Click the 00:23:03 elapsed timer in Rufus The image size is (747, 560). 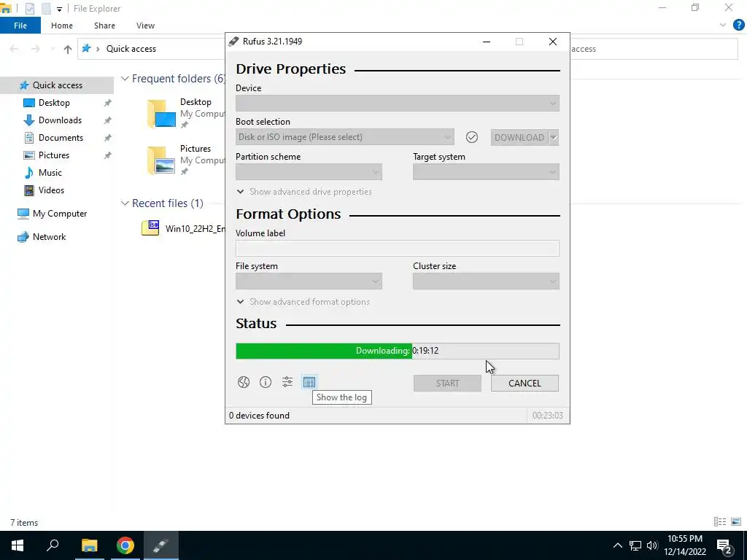point(547,415)
